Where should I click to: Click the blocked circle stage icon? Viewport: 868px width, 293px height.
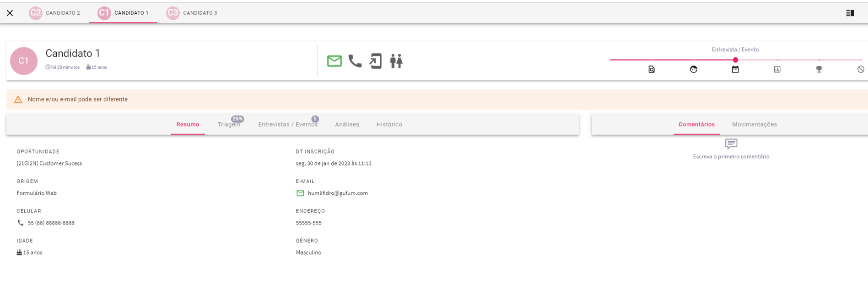[x=861, y=69]
